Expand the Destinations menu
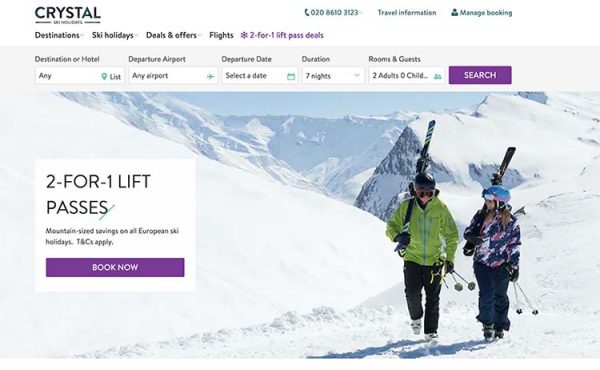Screen dimensions: 600x370 (59, 35)
